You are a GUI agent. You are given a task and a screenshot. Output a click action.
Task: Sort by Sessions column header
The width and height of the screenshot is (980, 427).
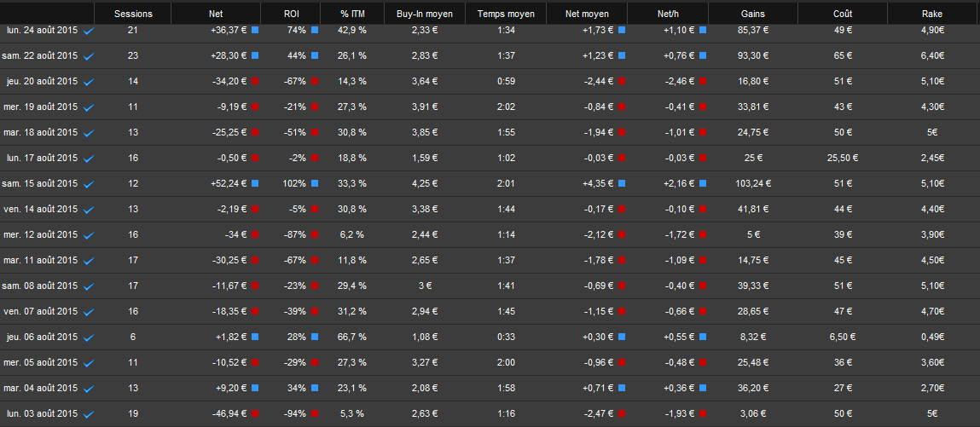(133, 14)
